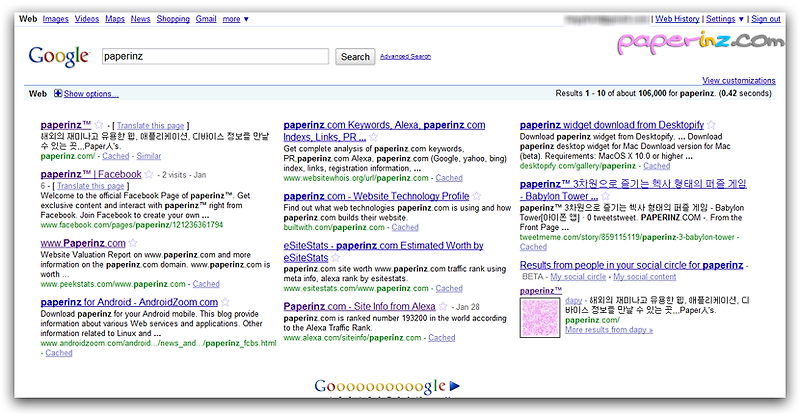The height and width of the screenshot is (414, 800).
Task: Star the paperinz™ | Facebook result
Action: point(148,175)
